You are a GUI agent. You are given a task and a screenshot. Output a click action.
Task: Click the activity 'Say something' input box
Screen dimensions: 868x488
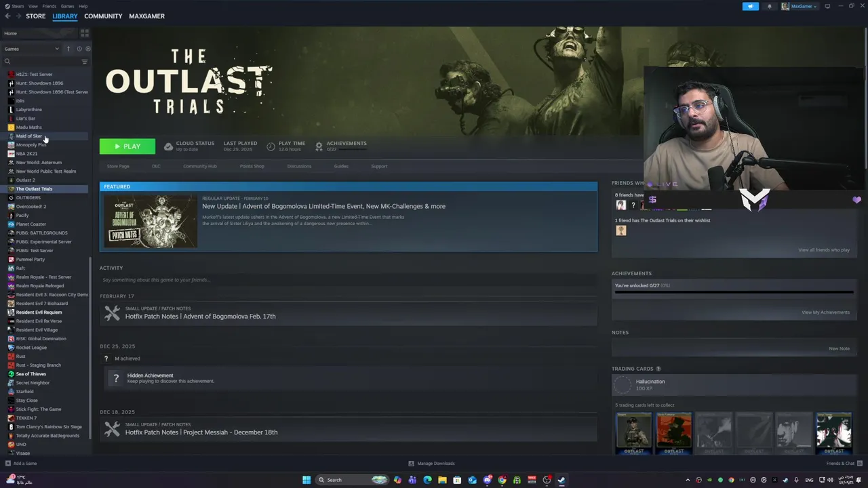click(349, 280)
